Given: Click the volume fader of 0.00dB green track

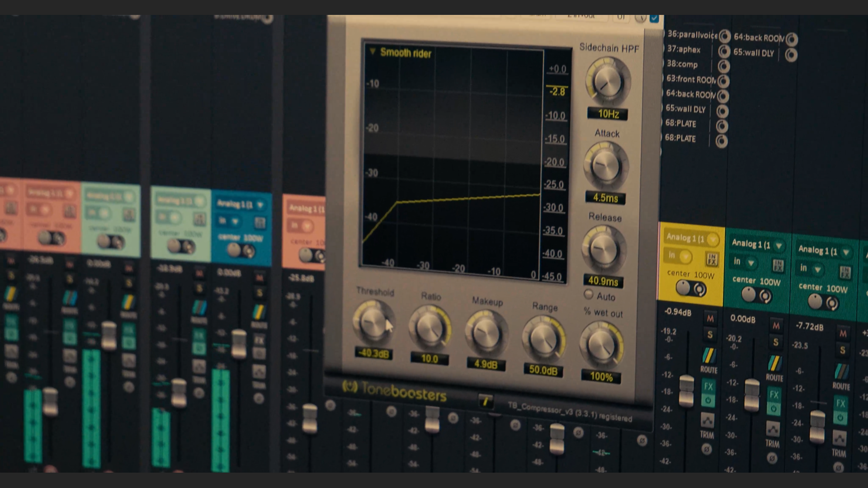Looking at the screenshot, I should (752, 395).
